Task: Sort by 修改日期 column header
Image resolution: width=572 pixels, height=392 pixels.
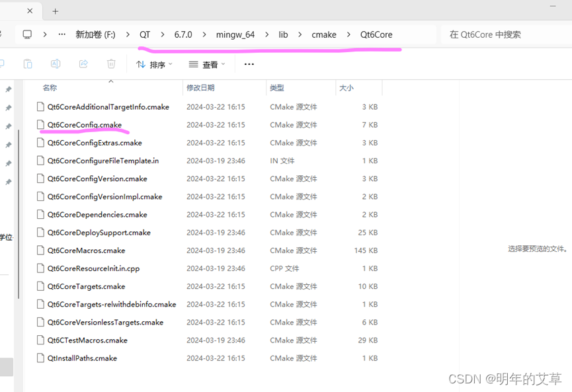Action: tap(200, 88)
